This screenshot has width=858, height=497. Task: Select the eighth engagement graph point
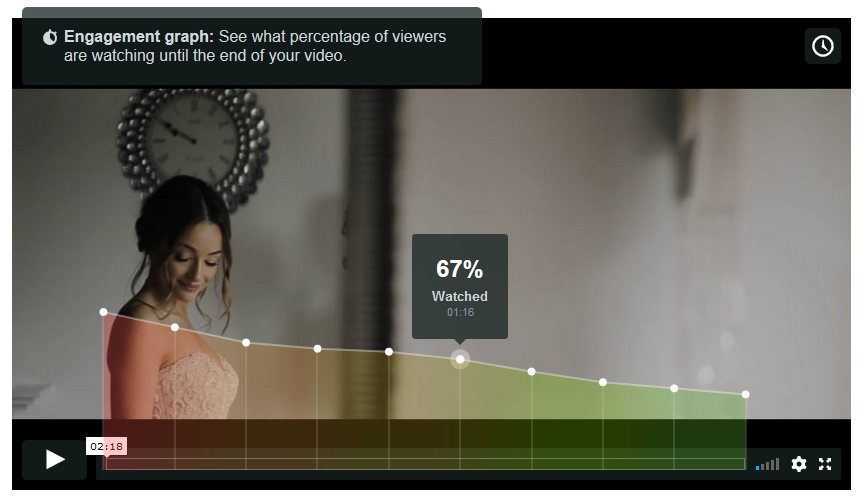602,382
